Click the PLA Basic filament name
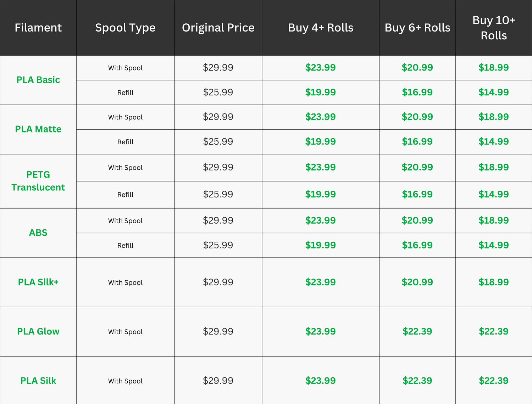Screen dimensions: 532x404 point(38,80)
